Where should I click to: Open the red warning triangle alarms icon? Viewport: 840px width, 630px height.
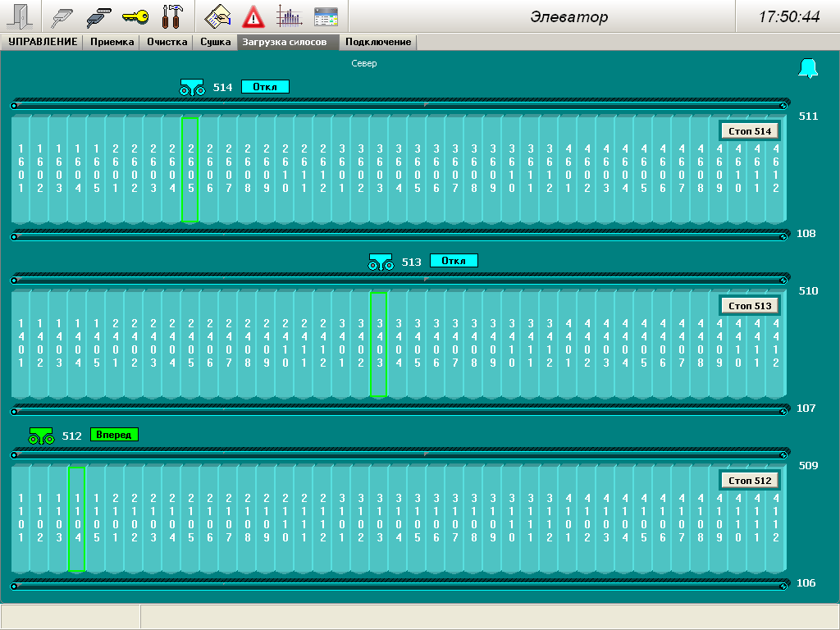coord(253,16)
